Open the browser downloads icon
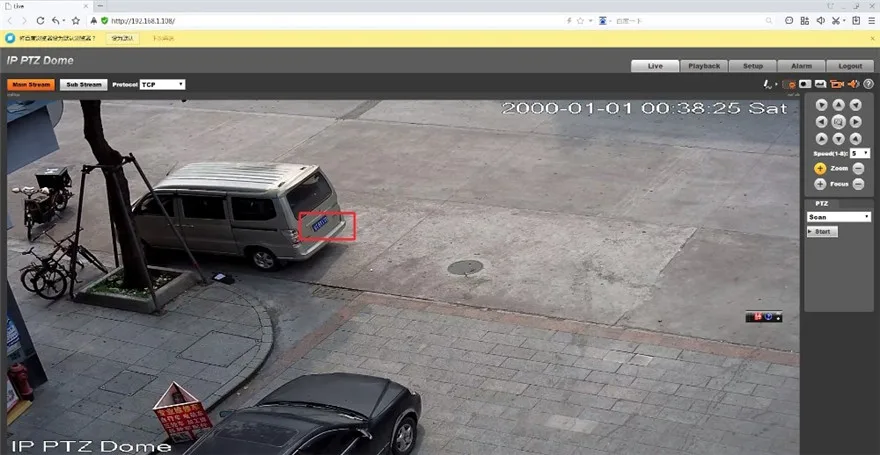This screenshot has width=880, height=455. [856, 21]
